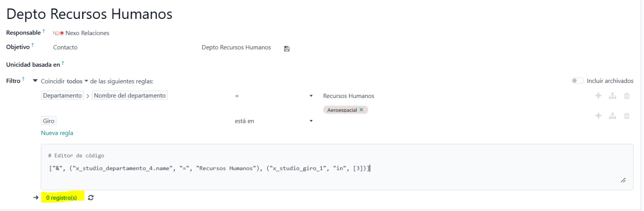Add new rule after Giro rule
The height and width of the screenshot is (211, 644).
point(599,116)
